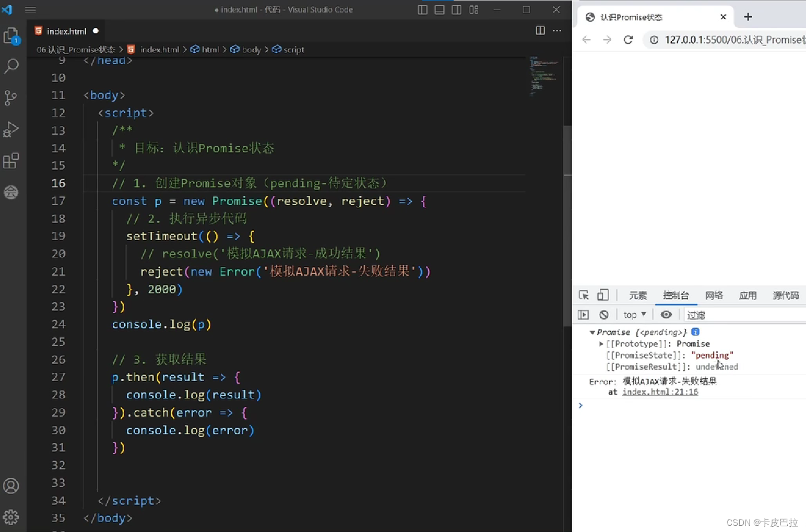Viewport: 806px width, 532px height.
Task: Click the unsaved dot on the index.html tab
Action: pyautogui.click(x=96, y=31)
